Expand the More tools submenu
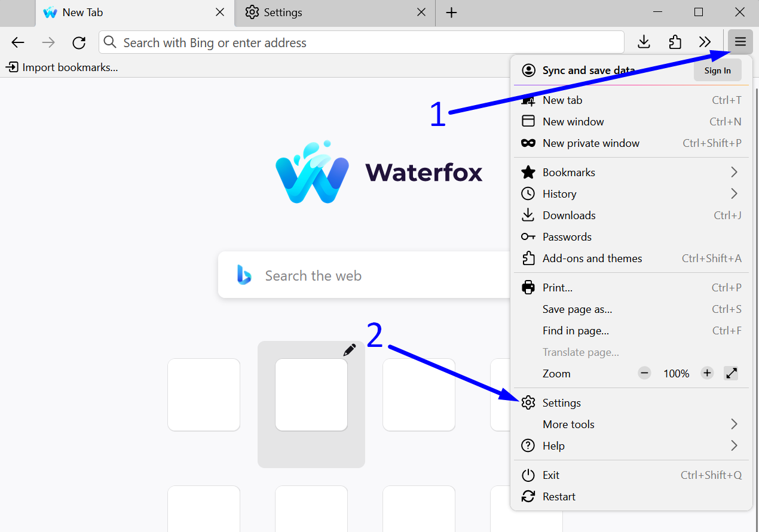The image size is (759, 532). (734, 424)
